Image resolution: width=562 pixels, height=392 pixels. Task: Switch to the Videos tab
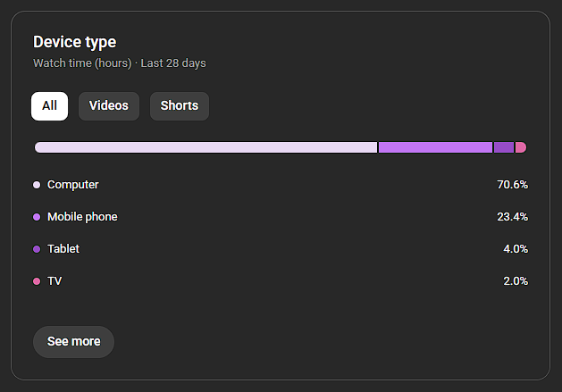(109, 105)
